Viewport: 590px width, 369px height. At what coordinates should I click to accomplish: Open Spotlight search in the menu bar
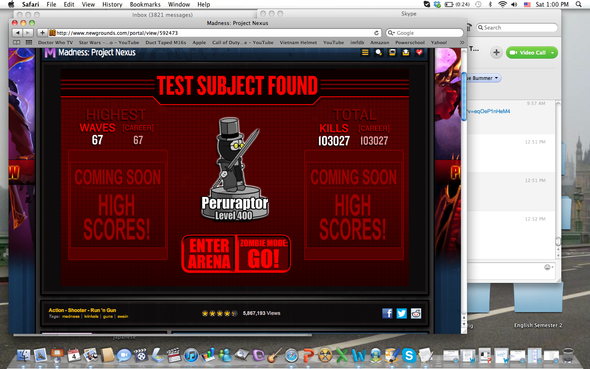click(x=578, y=5)
